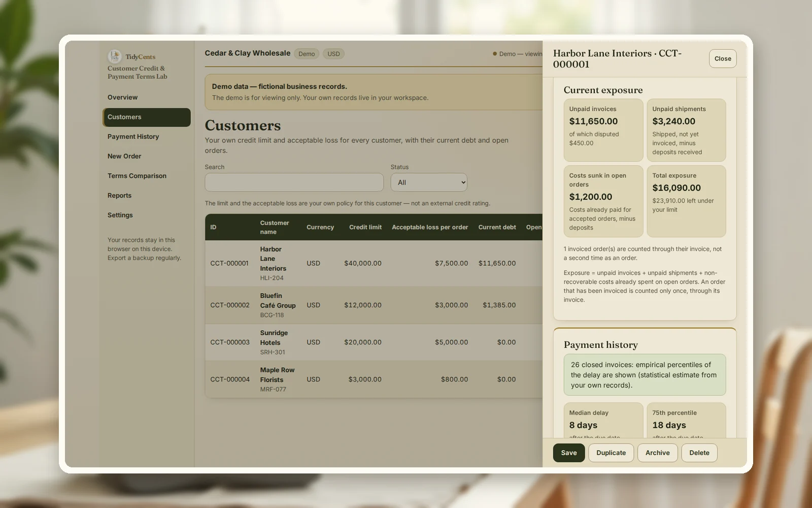This screenshot has height=508, width=812.
Task: Focus the customer Search field
Action: (294, 182)
